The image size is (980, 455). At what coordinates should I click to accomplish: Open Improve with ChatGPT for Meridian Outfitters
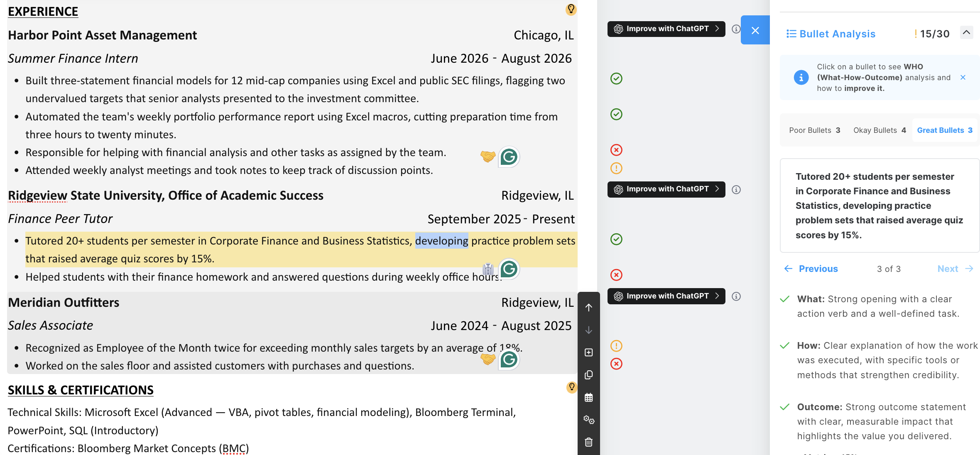(x=666, y=296)
